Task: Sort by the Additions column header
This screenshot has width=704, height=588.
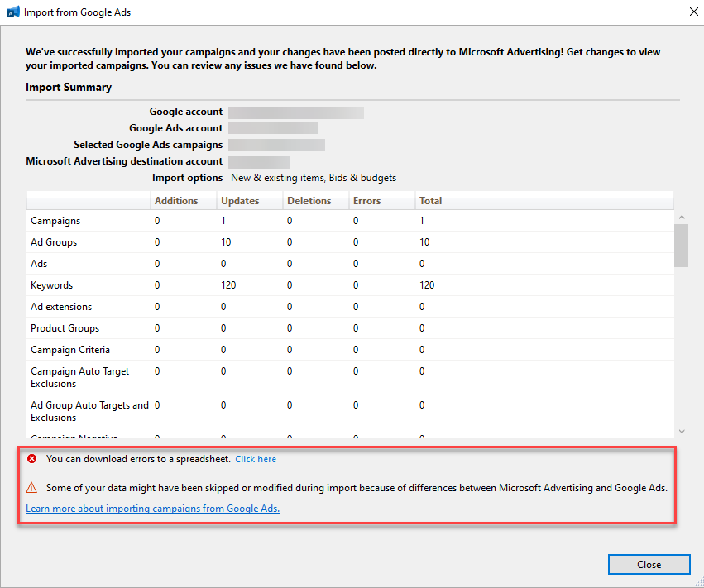Action: 176,201
